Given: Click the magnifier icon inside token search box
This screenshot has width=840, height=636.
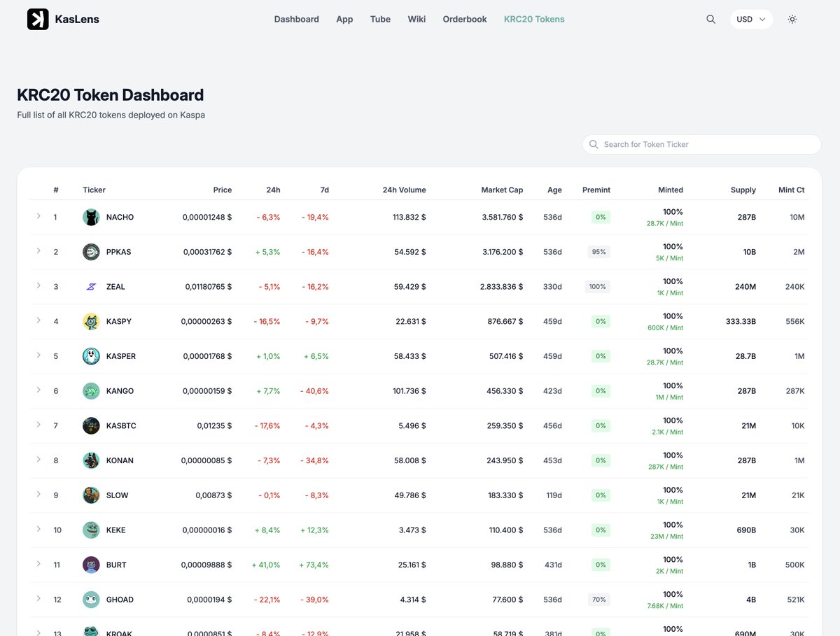Looking at the screenshot, I should tap(594, 144).
